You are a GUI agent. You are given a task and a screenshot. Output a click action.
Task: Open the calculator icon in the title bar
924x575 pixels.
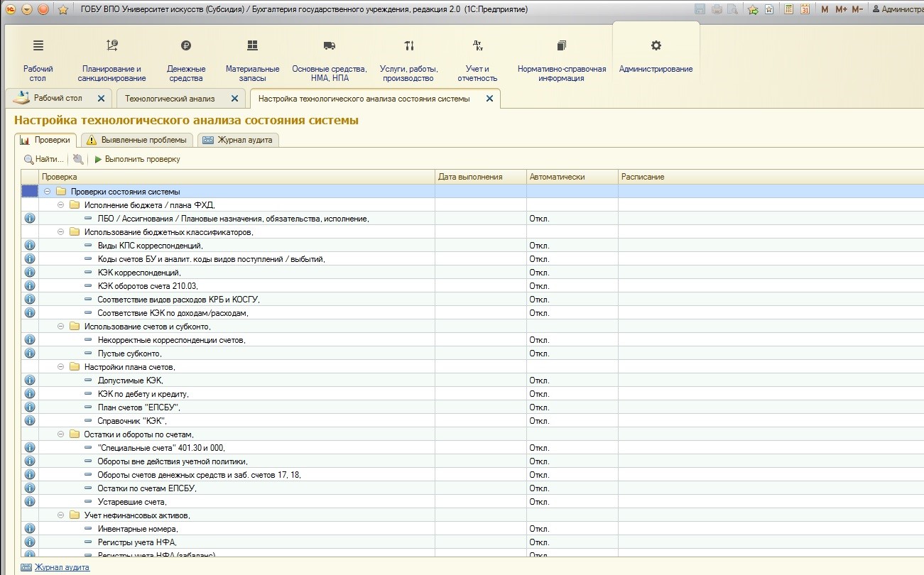(789, 9)
